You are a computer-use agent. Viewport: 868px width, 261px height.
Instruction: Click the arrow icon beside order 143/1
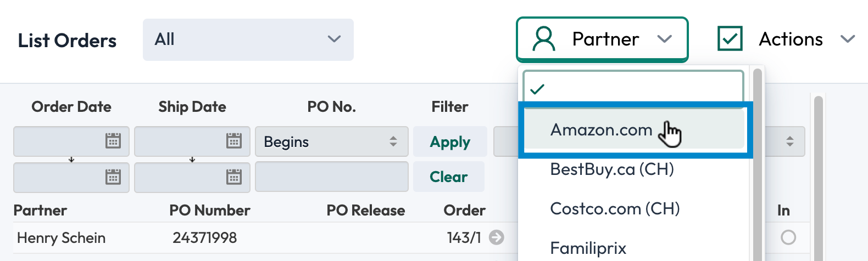click(x=496, y=237)
